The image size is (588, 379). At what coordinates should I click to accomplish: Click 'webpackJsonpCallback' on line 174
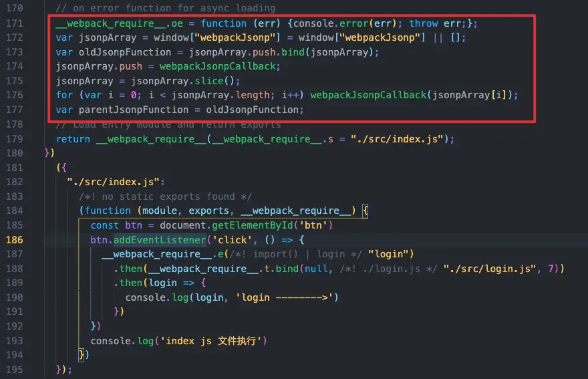218,66
